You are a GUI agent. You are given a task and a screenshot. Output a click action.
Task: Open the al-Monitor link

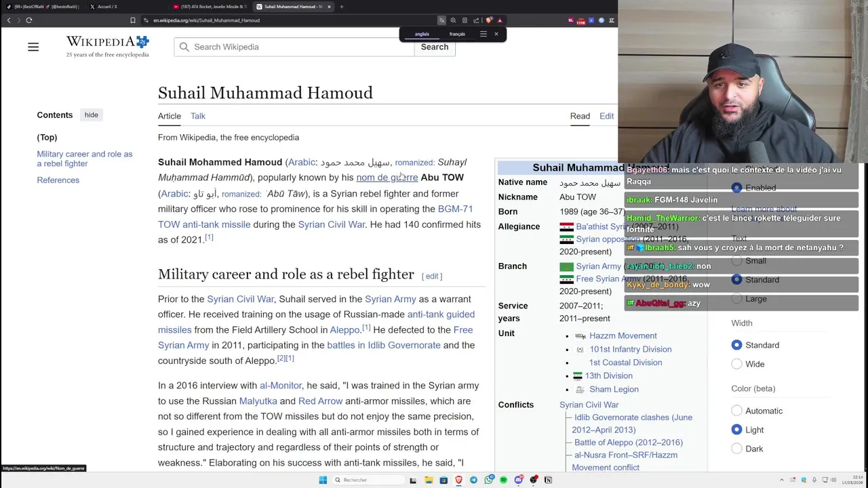point(281,386)
